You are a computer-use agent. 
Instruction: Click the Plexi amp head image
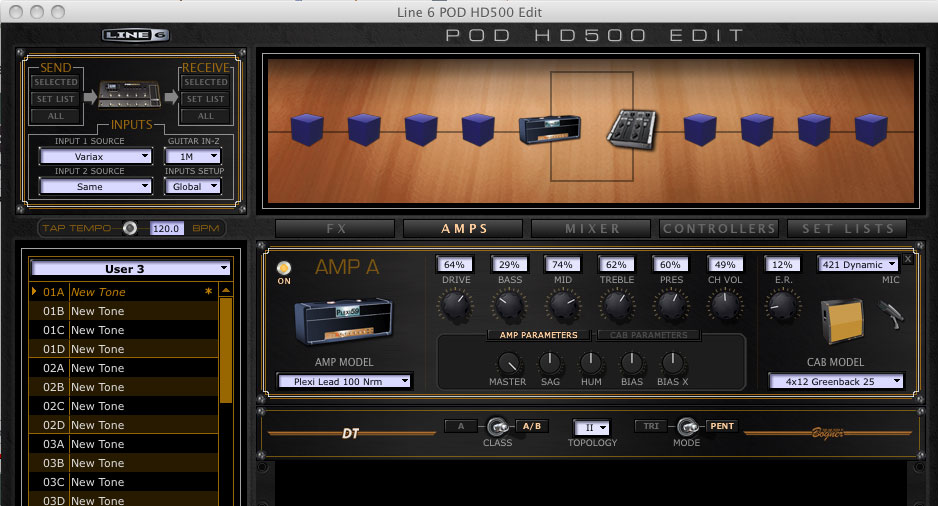click(x=343, y=322)
